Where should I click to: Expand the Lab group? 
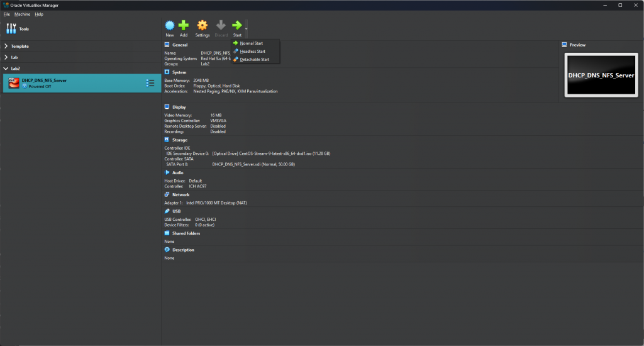click(6, 57)
